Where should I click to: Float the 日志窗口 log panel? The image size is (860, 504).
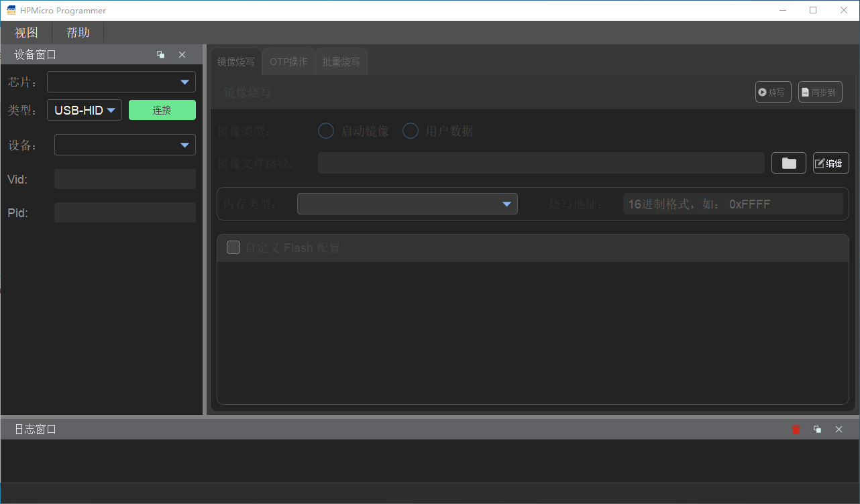(817, 430)
